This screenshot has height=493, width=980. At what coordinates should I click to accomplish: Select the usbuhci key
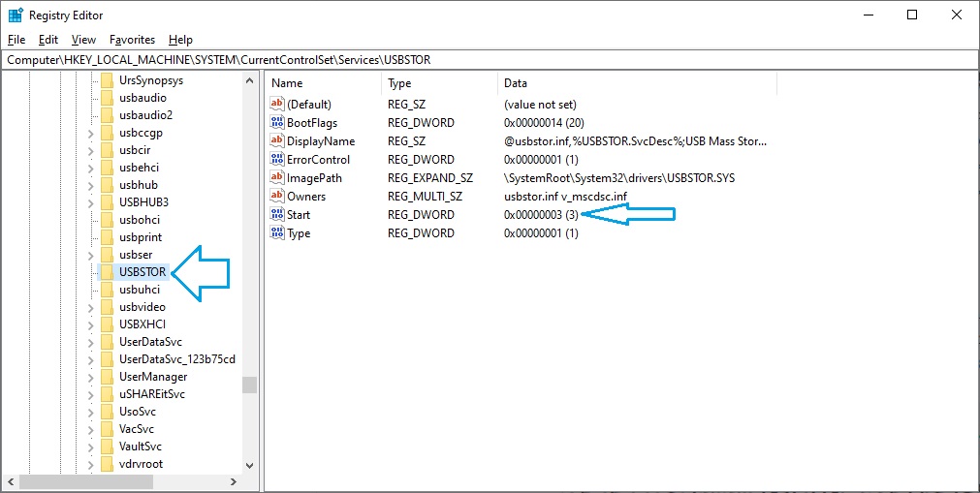click(x=140, y=290)
